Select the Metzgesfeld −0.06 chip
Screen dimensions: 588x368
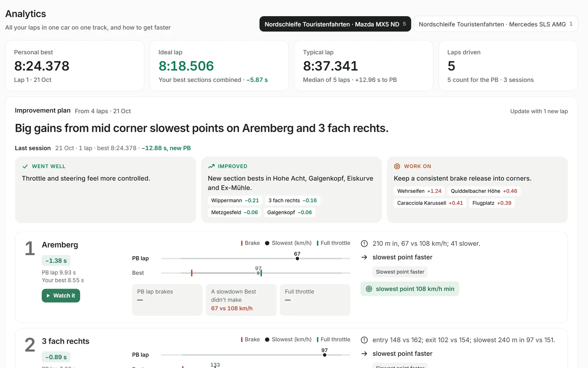coord(234,212)
